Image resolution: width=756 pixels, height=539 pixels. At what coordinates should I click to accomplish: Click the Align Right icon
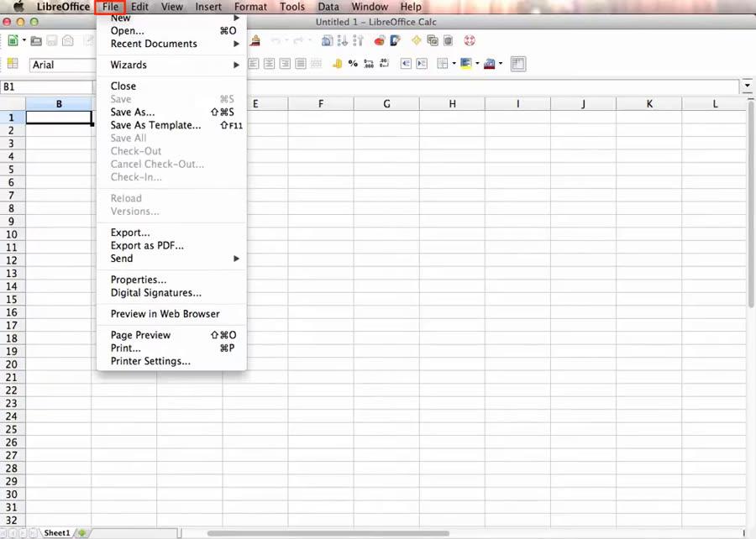click(x=285, y=64)
